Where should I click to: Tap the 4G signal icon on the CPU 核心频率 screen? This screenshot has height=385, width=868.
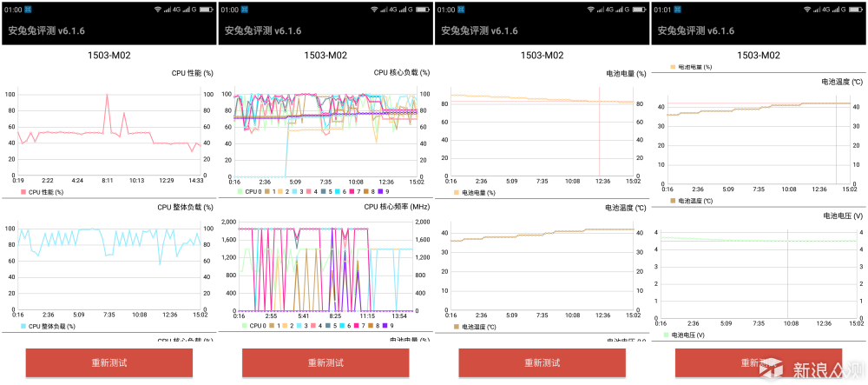coord(389,10)
